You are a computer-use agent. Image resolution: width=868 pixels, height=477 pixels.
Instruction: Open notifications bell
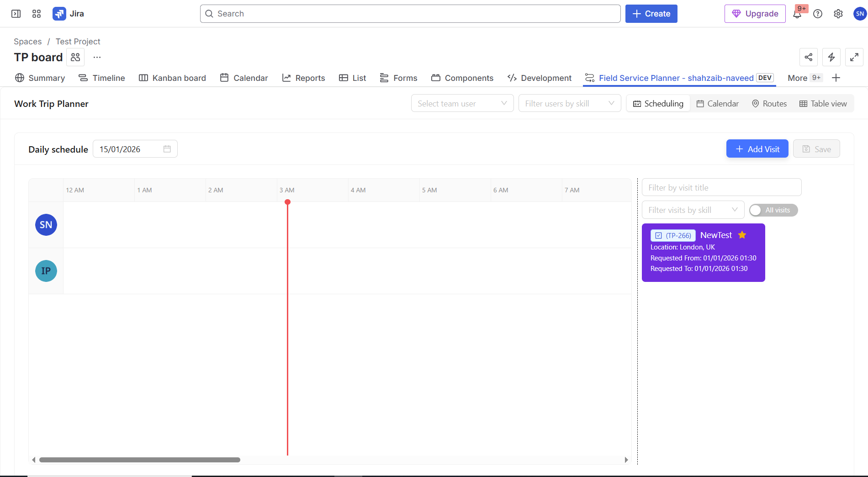coord(797,14)
